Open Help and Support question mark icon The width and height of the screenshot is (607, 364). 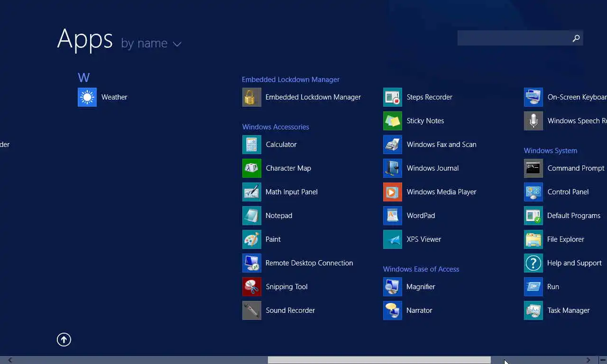tap(533, 263)
